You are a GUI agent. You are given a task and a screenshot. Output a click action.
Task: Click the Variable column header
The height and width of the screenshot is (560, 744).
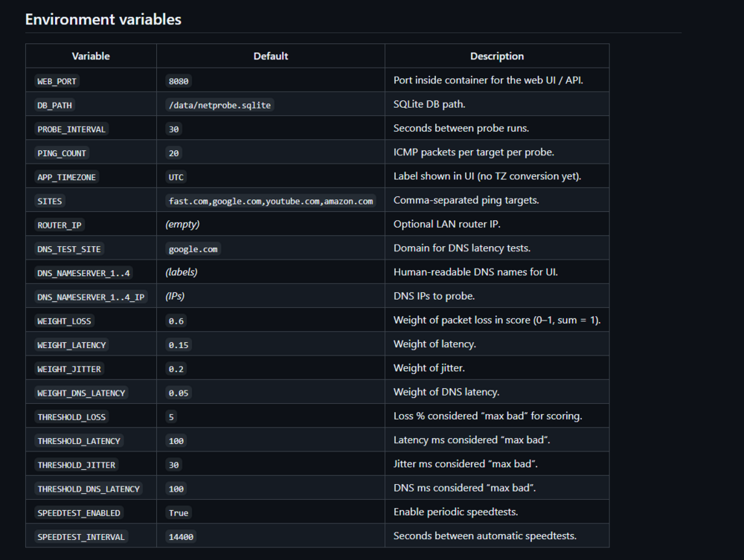(91, 56)
